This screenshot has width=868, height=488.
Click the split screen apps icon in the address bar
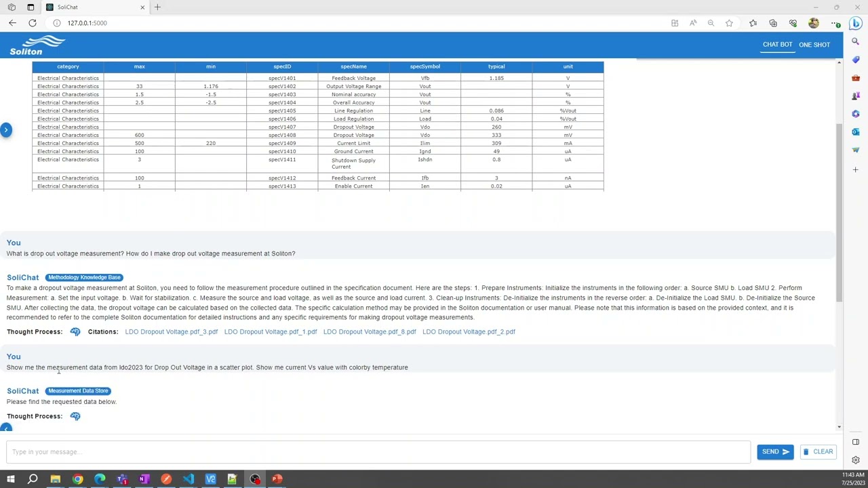pos(675,23)
